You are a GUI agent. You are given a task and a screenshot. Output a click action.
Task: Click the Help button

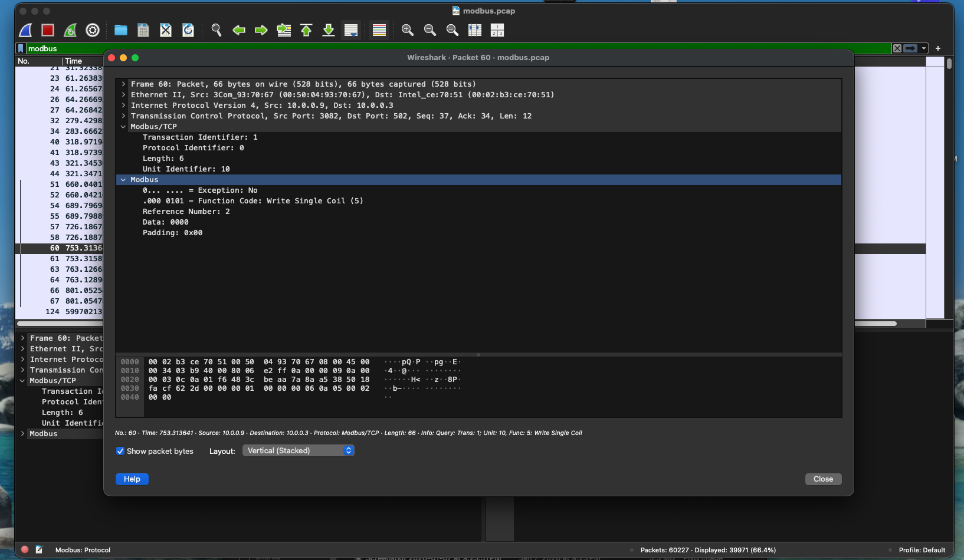(132, 479)
